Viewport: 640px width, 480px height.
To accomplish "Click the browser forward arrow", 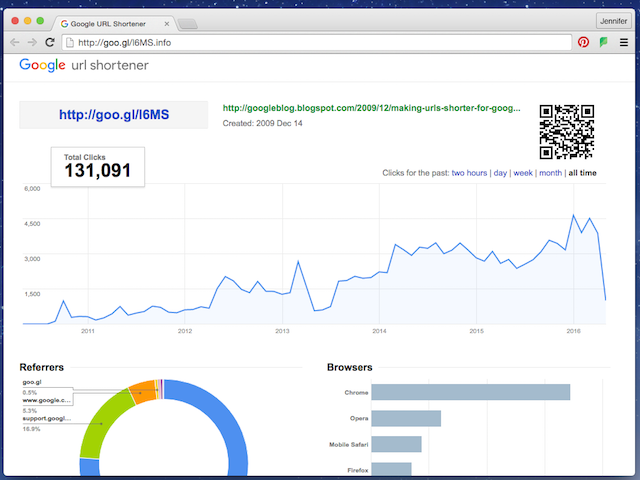I will [32, 42].
